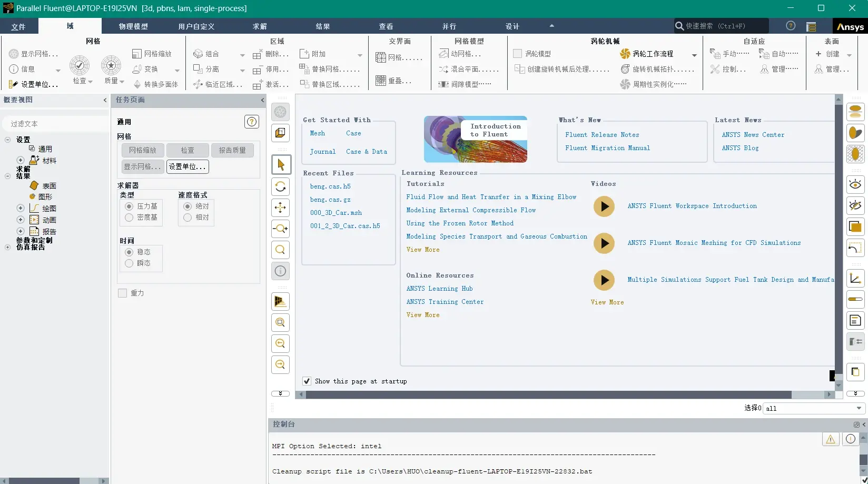
Task: Select 密度基 density-based solver type
Action: click(x=129, y=218)
